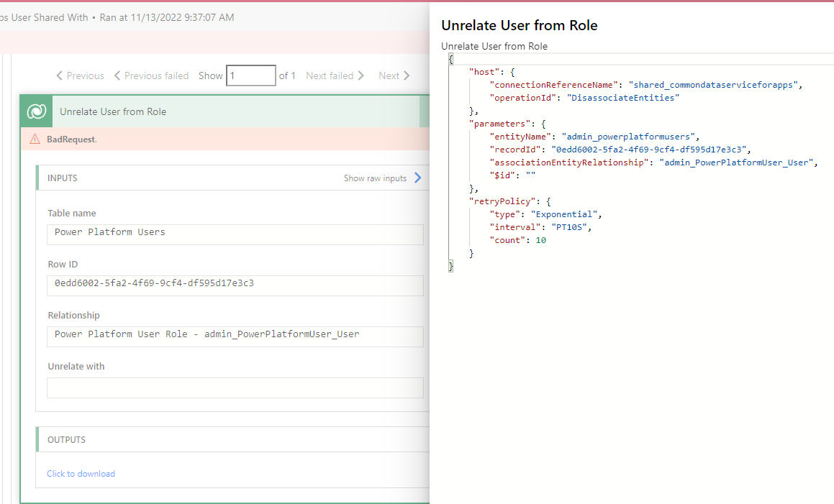The width and height of the screenshot is (834, 504).
Task: Select the Show page number input box
Action: coord(250,75)
